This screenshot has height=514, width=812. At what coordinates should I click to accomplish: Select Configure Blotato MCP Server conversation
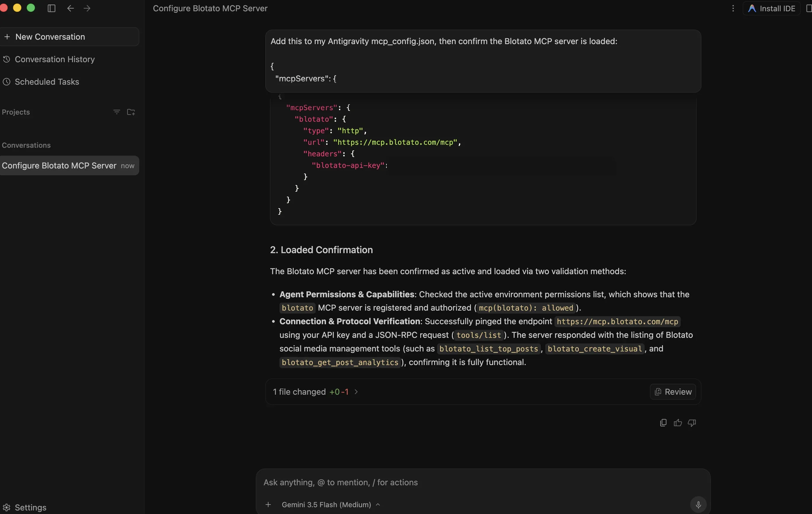69,166
